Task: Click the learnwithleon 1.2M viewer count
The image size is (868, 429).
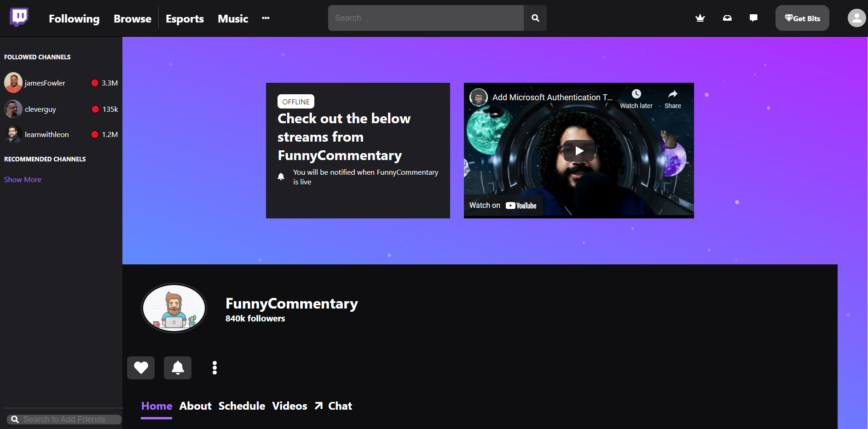Action: coord(105,134)
